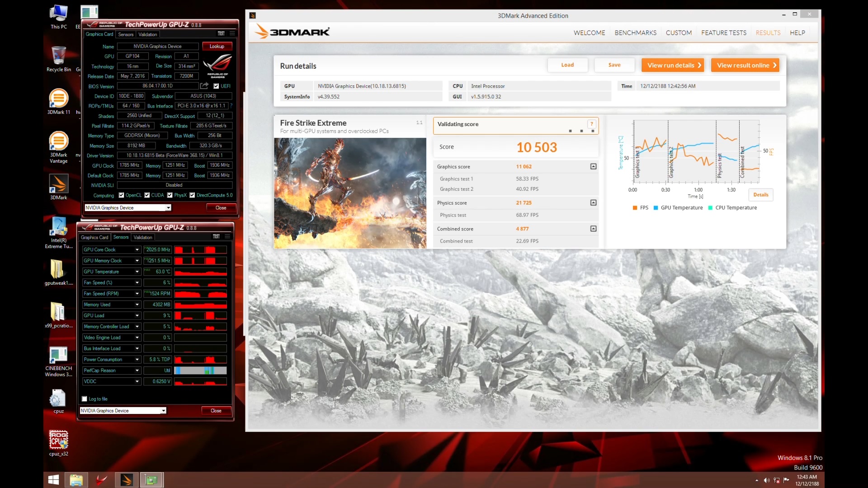Toggle the OpenCL checkbox

[121, 195]
